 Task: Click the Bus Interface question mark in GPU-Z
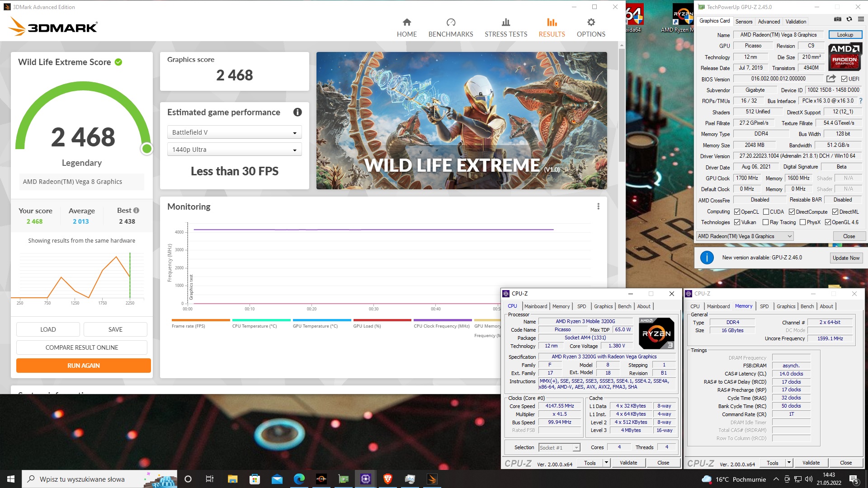pos(860,101)
